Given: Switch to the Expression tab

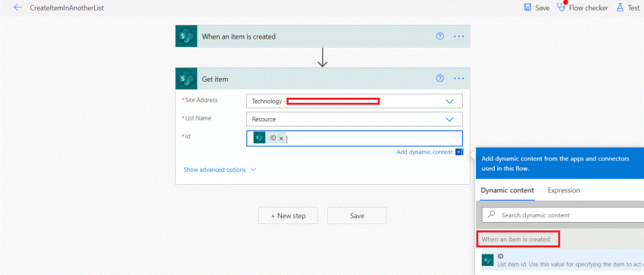Looking at the screenshot, I should coord(564,190).
